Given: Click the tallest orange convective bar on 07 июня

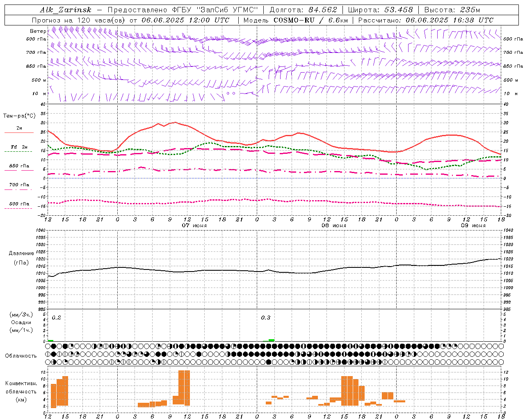Looking at the screenshot, I should pyautogui.click(x=184, y=388).
